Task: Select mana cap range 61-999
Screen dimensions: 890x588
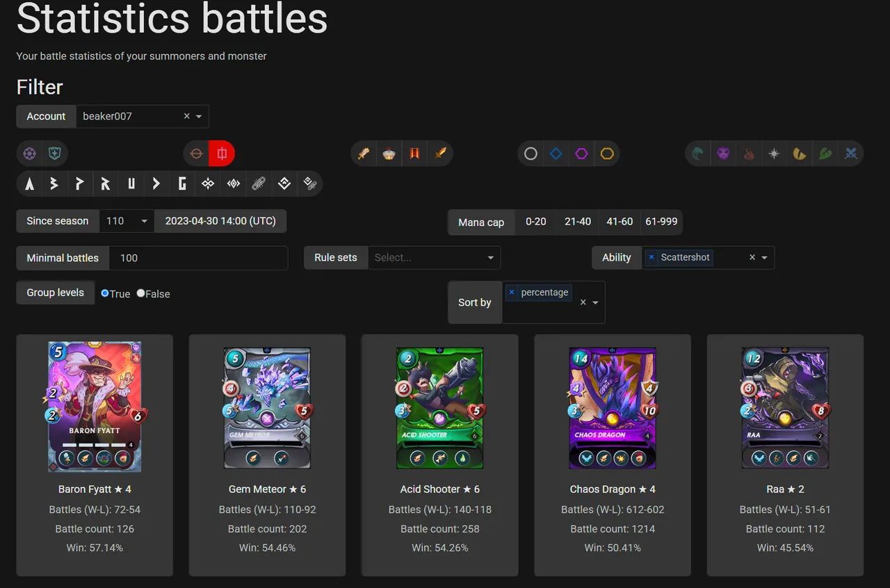Action: click(x=661, y=222)
